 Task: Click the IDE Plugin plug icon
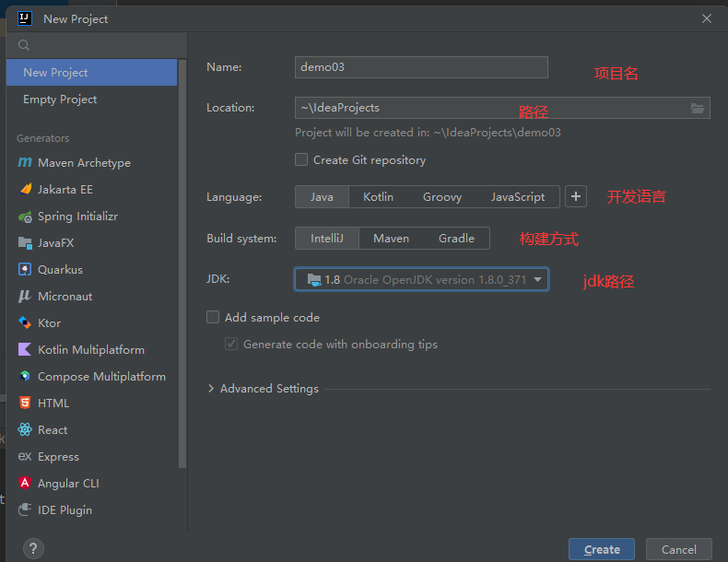pyautogui.click(x=25, y=509)
